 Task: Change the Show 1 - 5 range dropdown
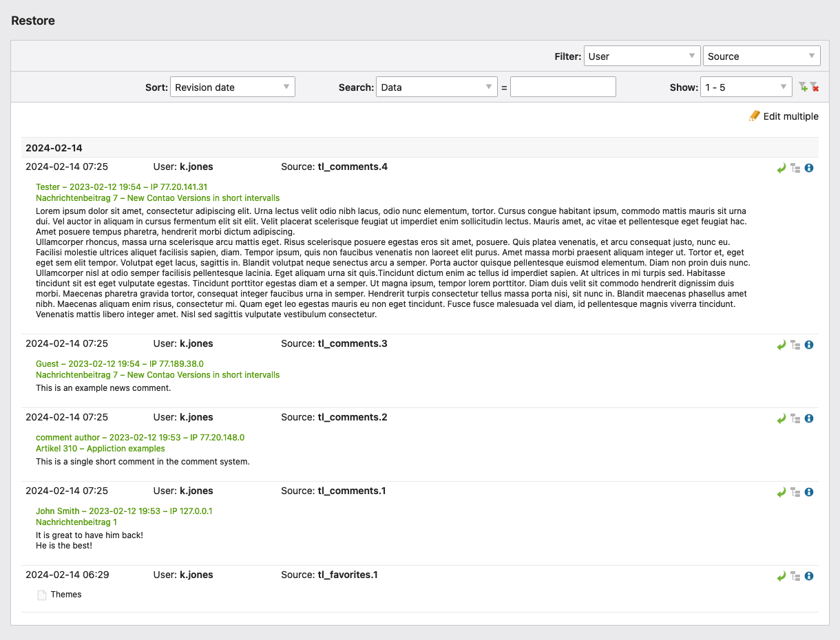tap(746, 87)
